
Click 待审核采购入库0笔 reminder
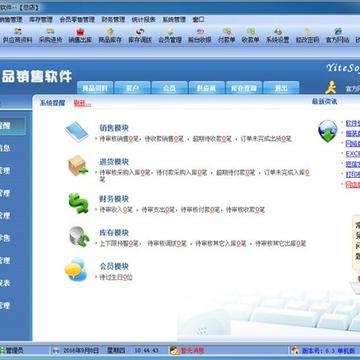(x=124, y=173)
